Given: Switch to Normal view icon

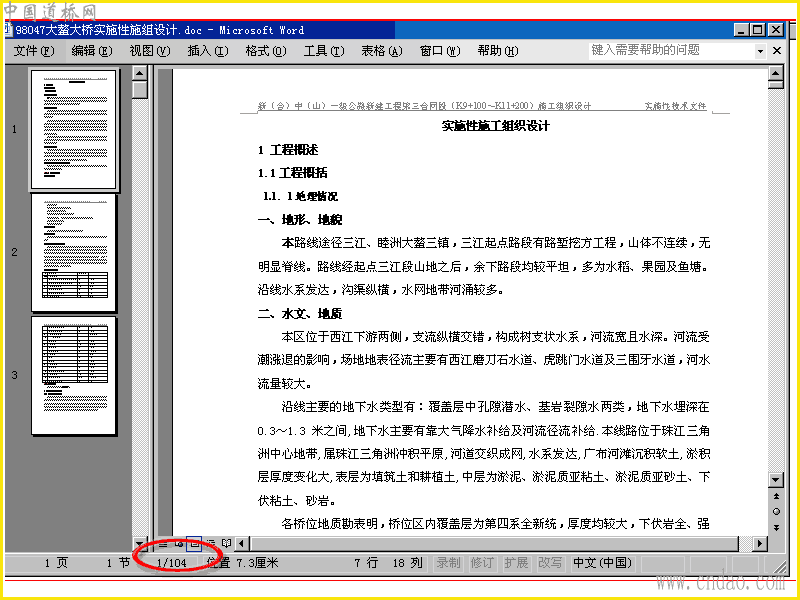Looking at the screenshot, I should click(x=163, y=544).
